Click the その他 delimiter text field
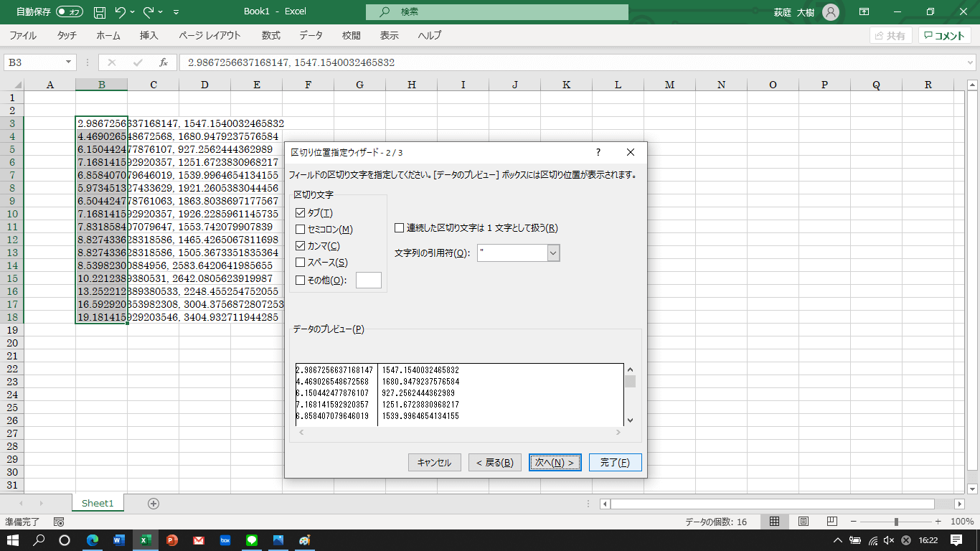 (369, 280)
